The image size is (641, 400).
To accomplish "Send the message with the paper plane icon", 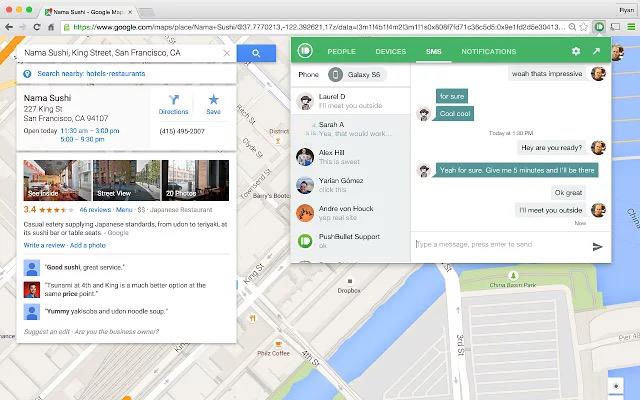I will pos(597,247).
